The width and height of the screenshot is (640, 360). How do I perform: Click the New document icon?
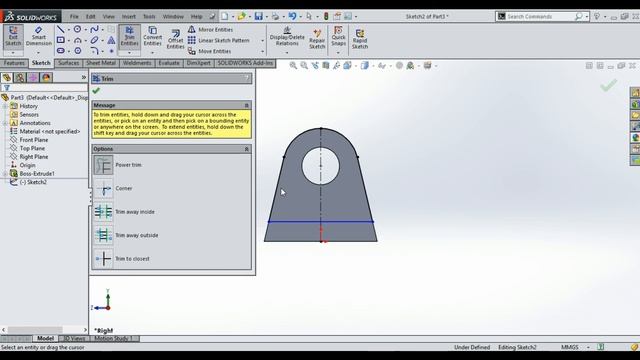click(x=225, y=16)
